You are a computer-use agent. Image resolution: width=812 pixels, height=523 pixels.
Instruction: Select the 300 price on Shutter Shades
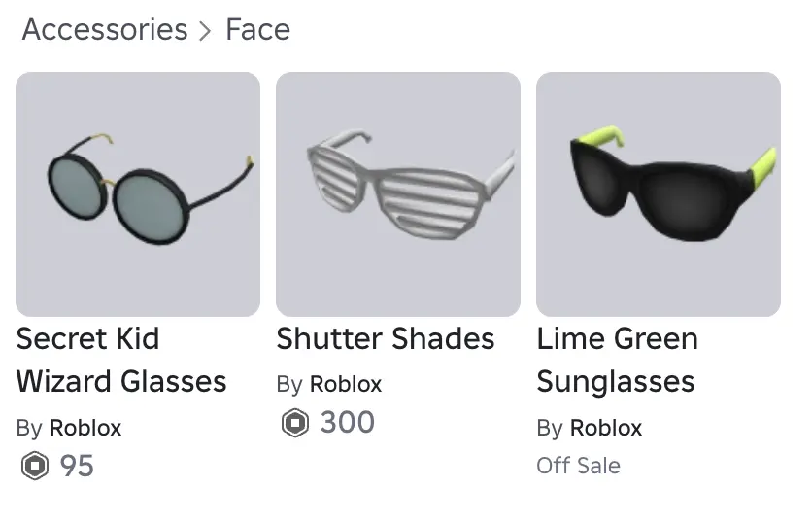coord(347,423)
